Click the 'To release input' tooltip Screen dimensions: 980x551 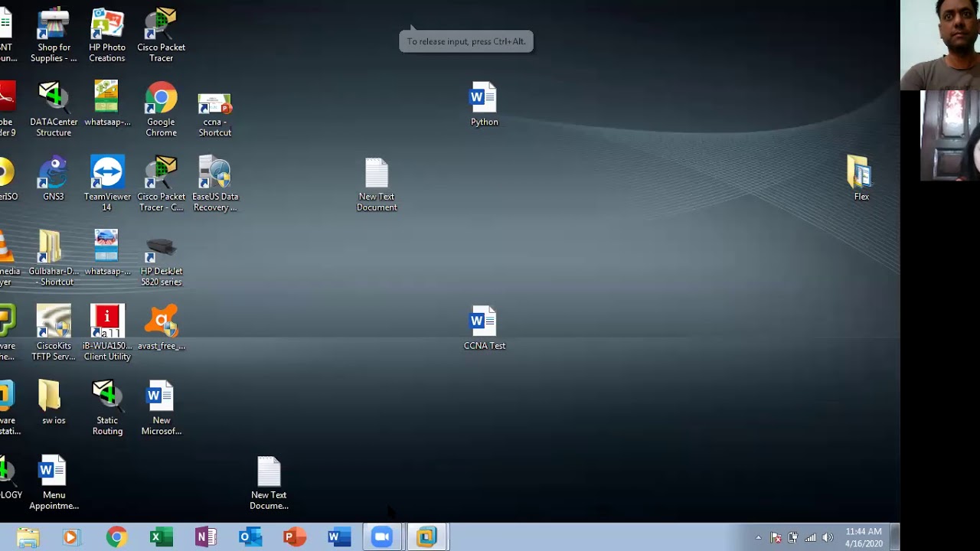click(466, 41)
